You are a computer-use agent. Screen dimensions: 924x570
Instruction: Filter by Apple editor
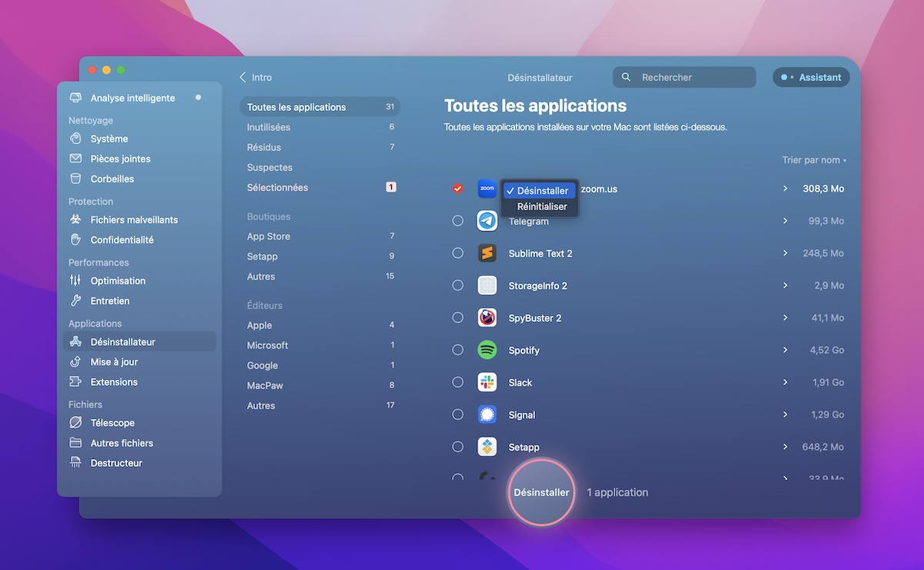pos(320,325)
